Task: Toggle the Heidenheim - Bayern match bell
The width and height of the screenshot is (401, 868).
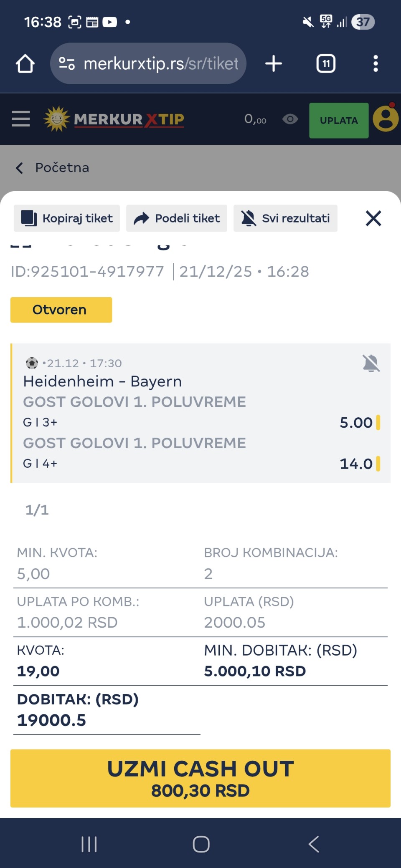Action: coord(371,363)
